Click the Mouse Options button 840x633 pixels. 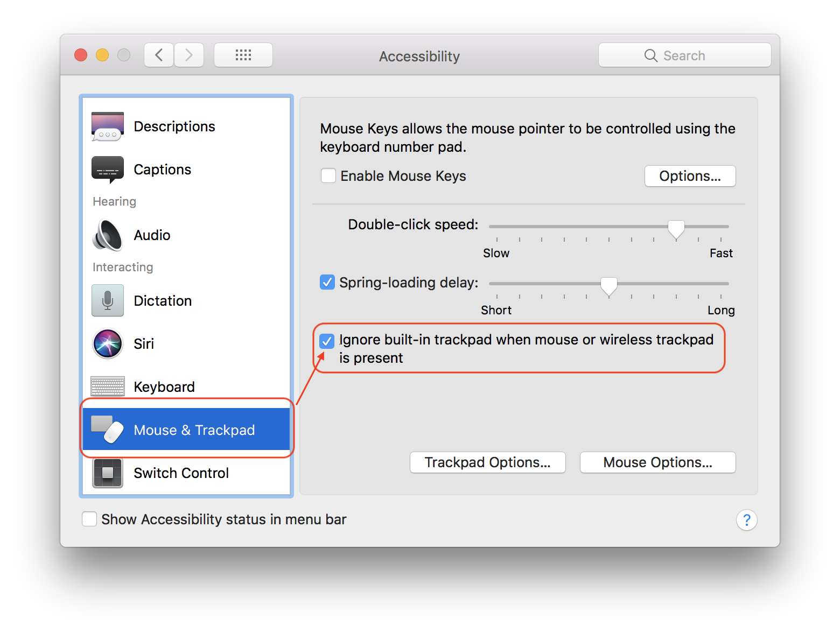pyautogui.click(x=657, y=462)
